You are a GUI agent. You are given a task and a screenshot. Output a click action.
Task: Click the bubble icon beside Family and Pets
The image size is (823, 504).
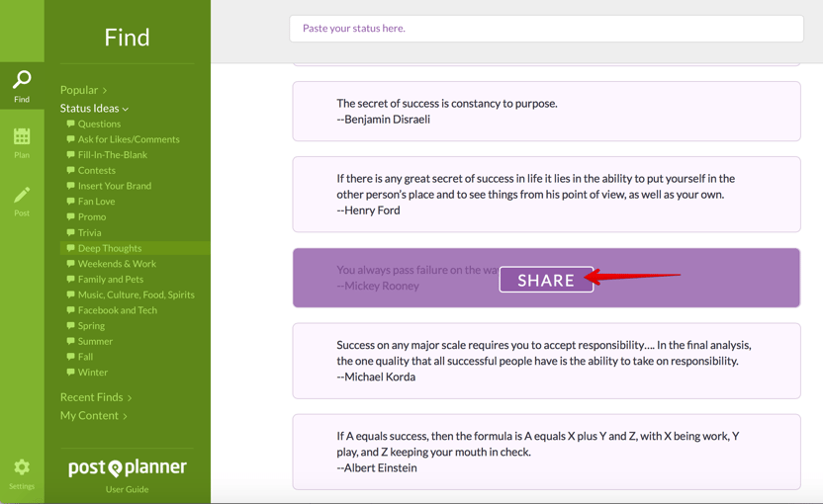coord(70,279)
